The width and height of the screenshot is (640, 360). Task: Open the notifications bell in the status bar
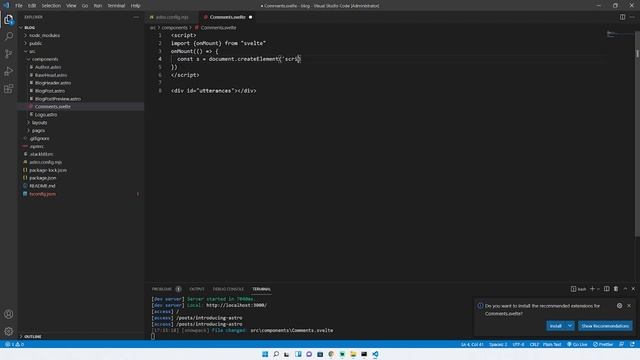coord(632,344)
